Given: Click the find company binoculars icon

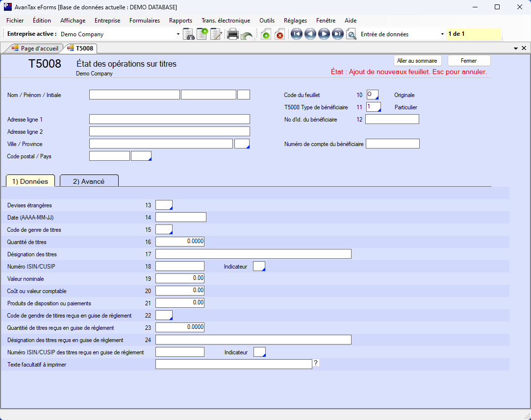Looking at the screenshot, I should (x=189, y=34).
